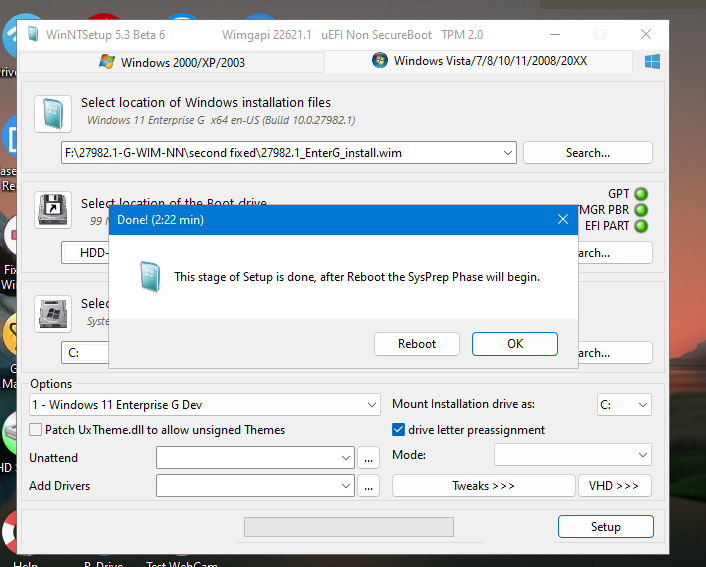Click the Wimgapi 22621.1 title text
This screenshot has height=567, width=706.
click(267, 35)
